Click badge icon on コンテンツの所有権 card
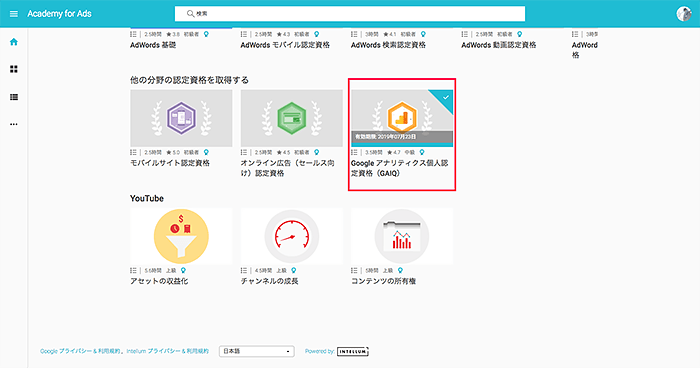This screenshot has width=700, height=368. (x=400, y=270)
